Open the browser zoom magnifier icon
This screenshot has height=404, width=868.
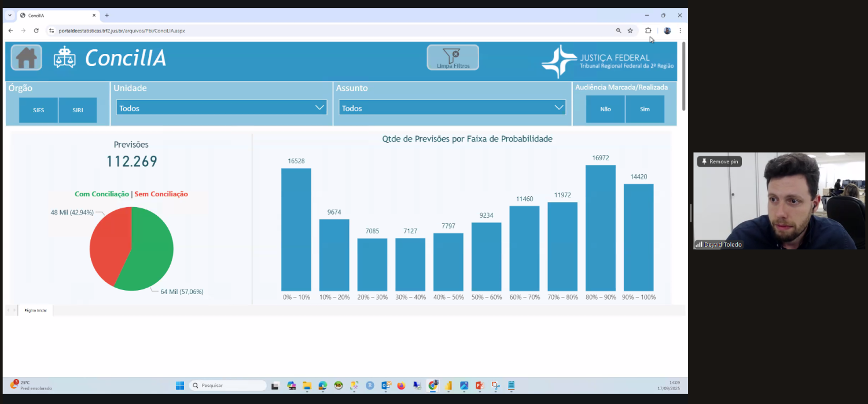tap(618, 31)
